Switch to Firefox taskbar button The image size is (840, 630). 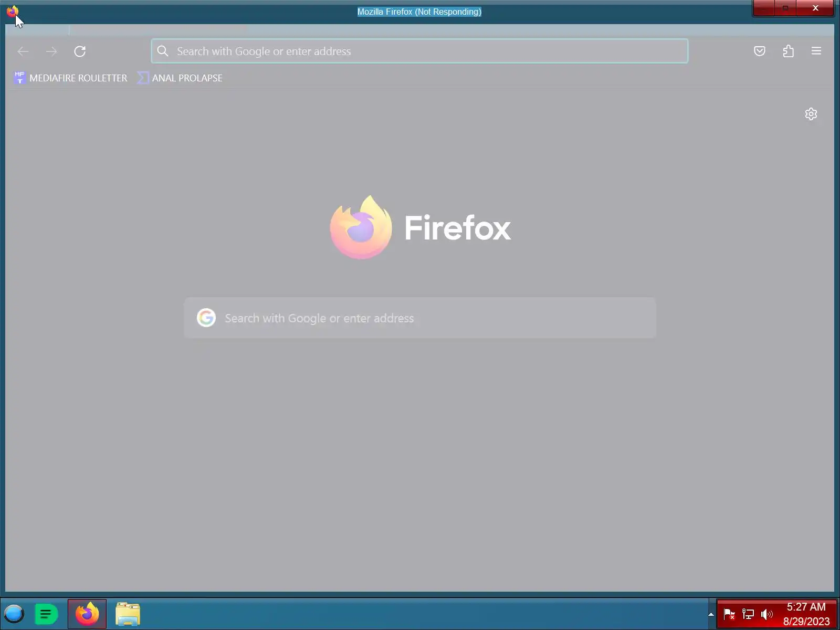pyautogui.click(x=87, y=614)
